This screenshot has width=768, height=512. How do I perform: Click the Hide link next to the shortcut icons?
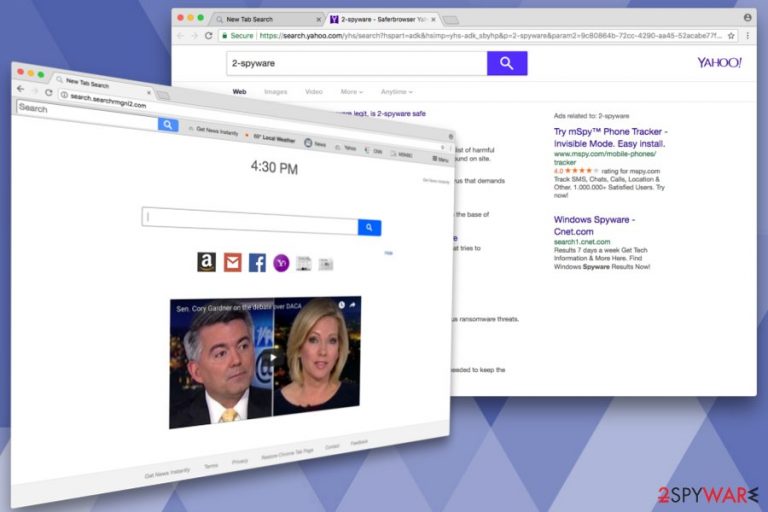(x=388, y=253)
